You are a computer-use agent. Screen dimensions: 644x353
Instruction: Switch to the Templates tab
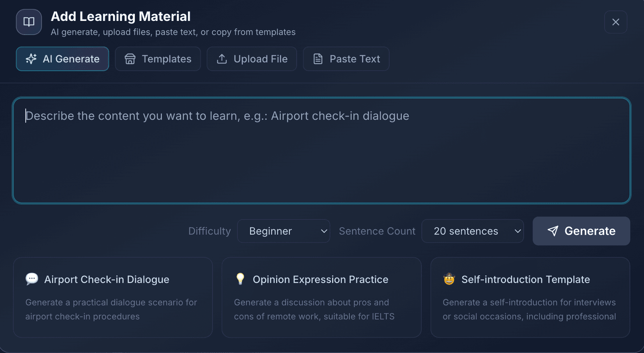158,59
